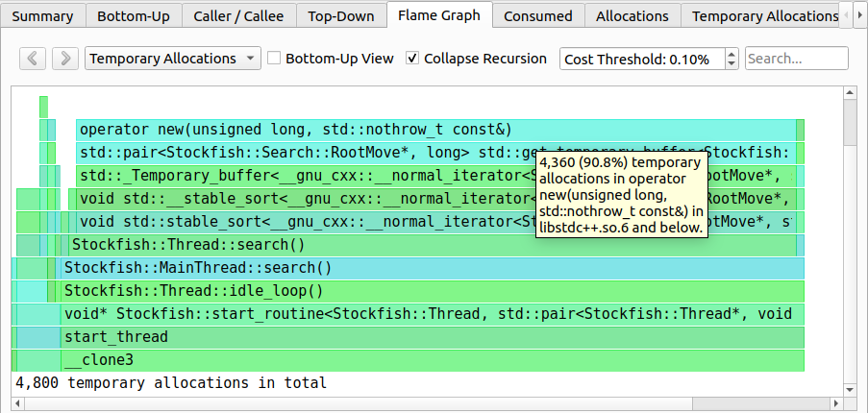Increase cost threshold with up arrow
The image size is (868, 413).
(x=732, y=54)
